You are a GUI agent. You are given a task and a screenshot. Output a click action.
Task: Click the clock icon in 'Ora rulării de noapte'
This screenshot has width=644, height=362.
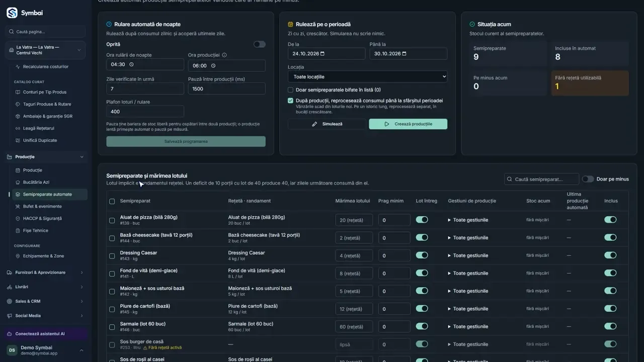tap(131, 65)
